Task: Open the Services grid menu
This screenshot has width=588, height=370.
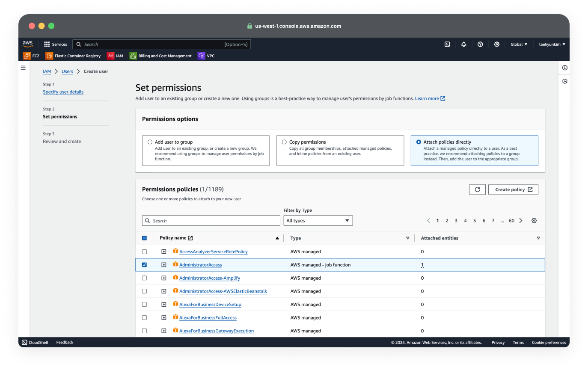Action: pos(56,44)
